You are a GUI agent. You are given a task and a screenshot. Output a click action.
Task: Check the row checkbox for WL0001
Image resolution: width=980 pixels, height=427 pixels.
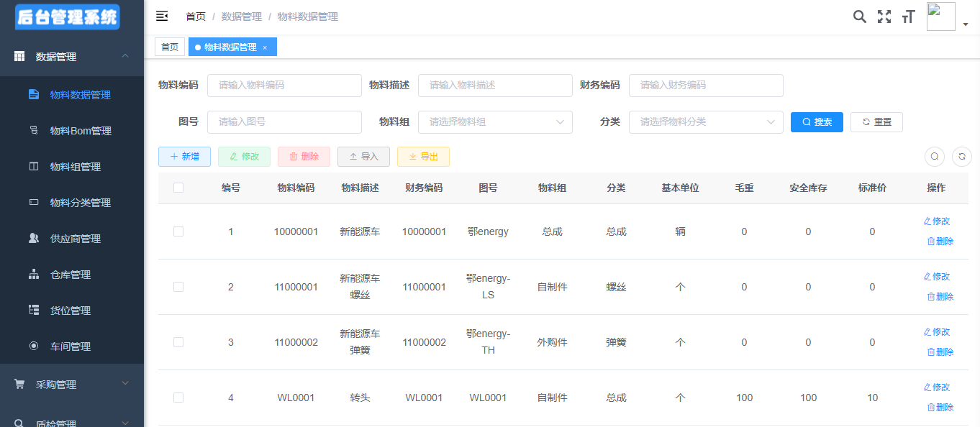tap(178, 398)
